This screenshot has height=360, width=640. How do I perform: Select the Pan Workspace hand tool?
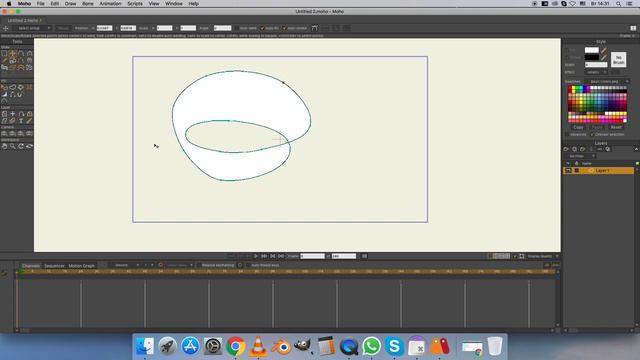4,146
